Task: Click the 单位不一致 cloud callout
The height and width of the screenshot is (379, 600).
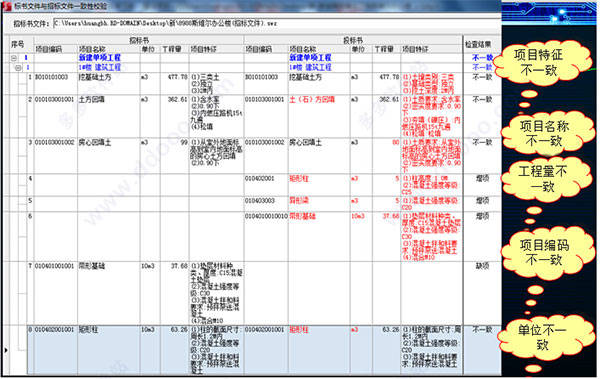Action: [542, 338]
